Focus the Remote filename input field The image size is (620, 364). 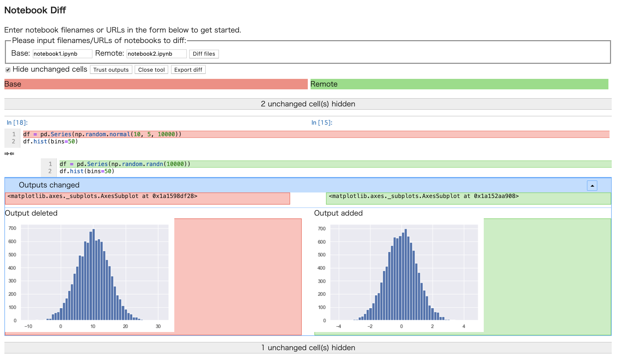click(x=156, y=54)
